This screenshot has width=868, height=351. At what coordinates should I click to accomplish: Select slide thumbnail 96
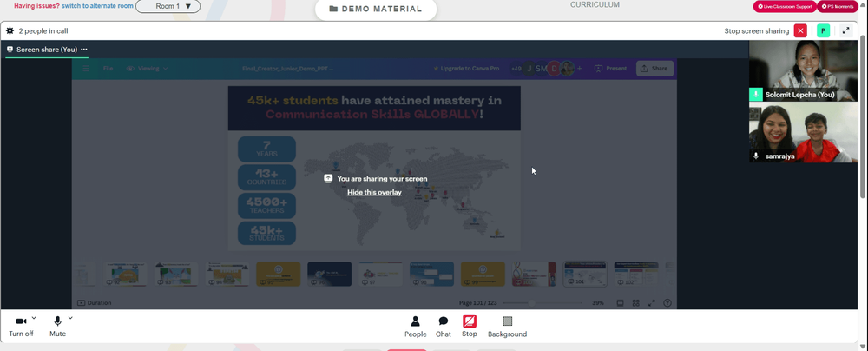tap(329, 274)
